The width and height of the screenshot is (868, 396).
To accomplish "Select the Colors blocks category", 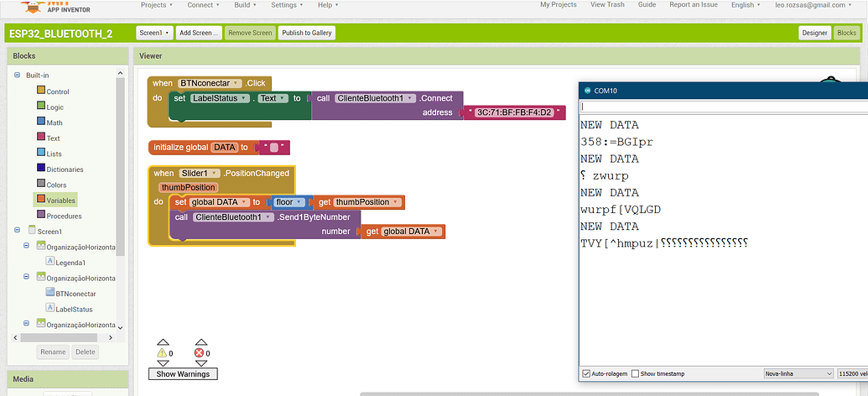I will click(x=56, y=185).
